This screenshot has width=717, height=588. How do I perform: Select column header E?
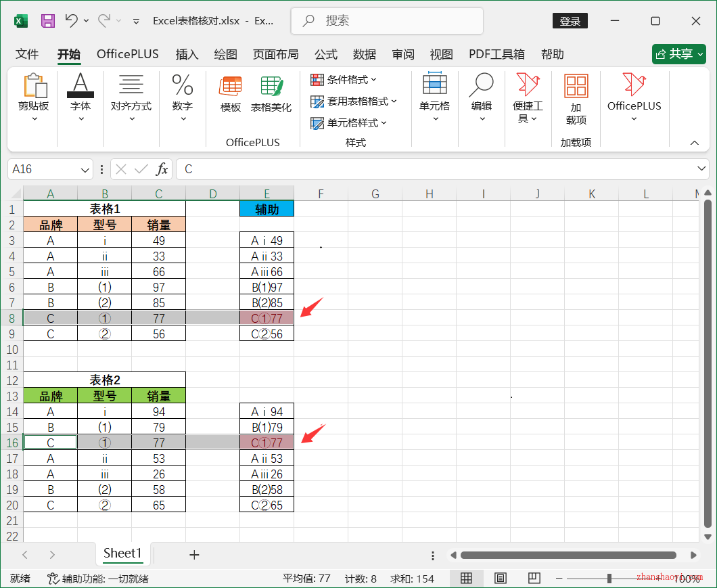pyautogui.click(x=267, y=194)
